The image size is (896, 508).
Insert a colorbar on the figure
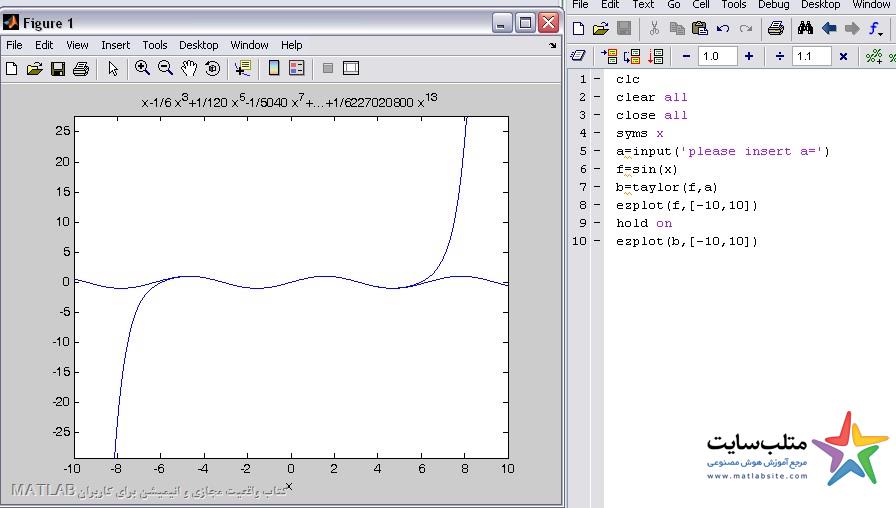pyautogui.click(x=274, y=69)
